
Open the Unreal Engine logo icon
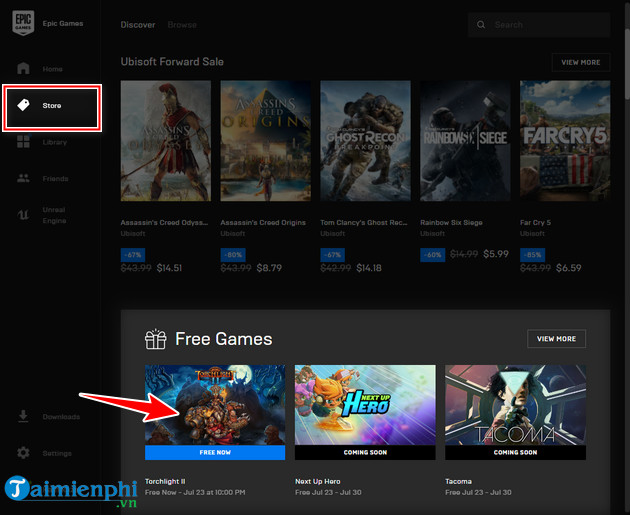[x=23, y=215]
